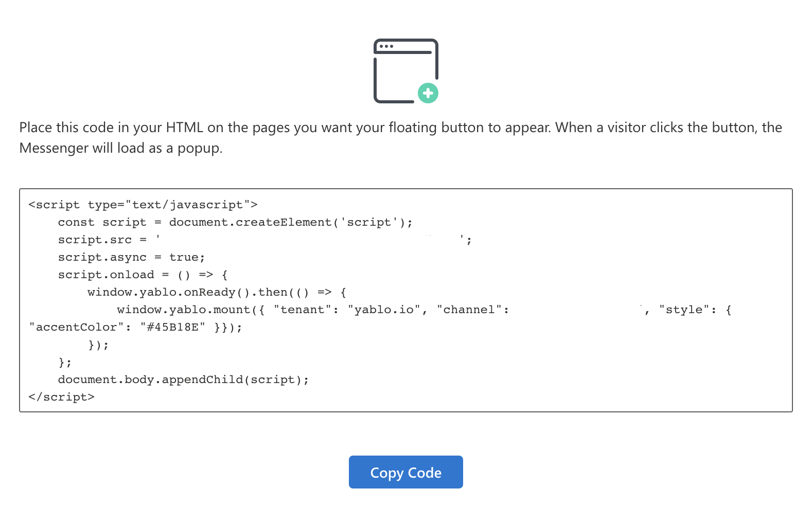Click the "<script type="text/javascript">" opening line
This screenshot has height=507, width=812.
143,205
